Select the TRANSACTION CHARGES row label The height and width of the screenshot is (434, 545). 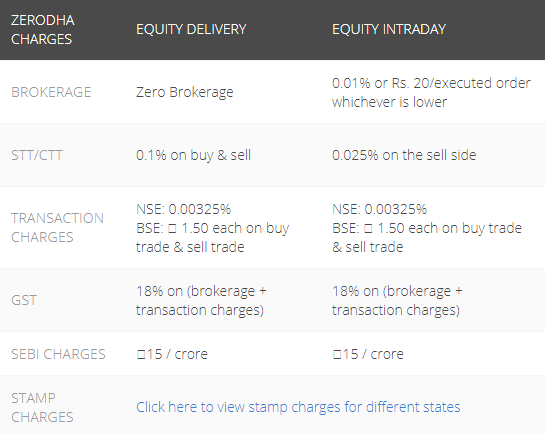pyautogui.click(x=57, y=228)
